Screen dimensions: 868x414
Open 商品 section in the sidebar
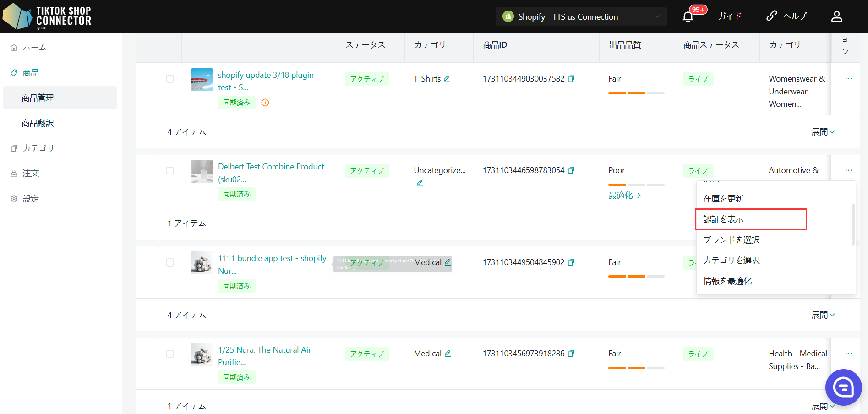pyautogui.click(x=31, y=73)
